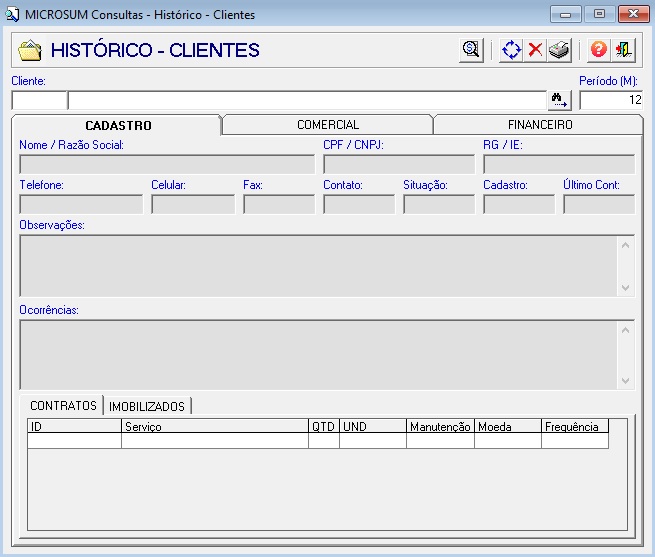655x557 pixels.
Task: Select the IMOBILIZADOS sub-tab
Action: coord(147,406)
